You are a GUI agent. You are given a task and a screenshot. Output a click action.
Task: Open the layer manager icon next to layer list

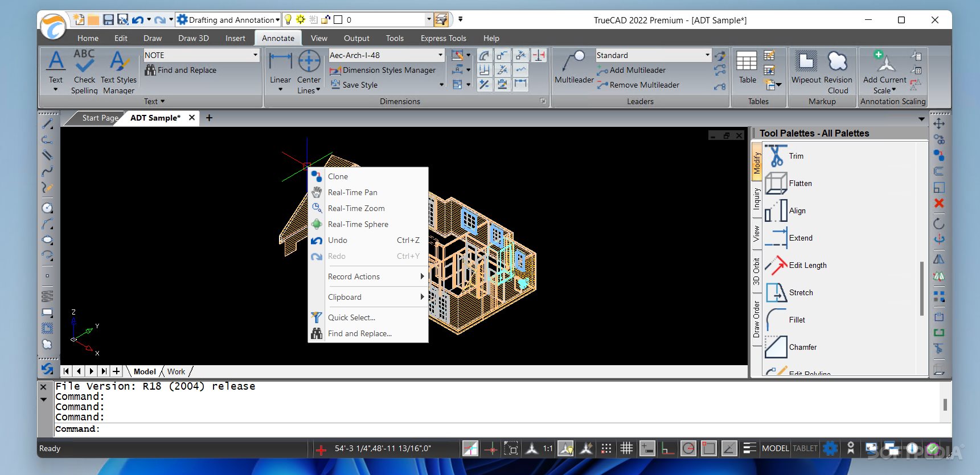click(x=441, y=20)
